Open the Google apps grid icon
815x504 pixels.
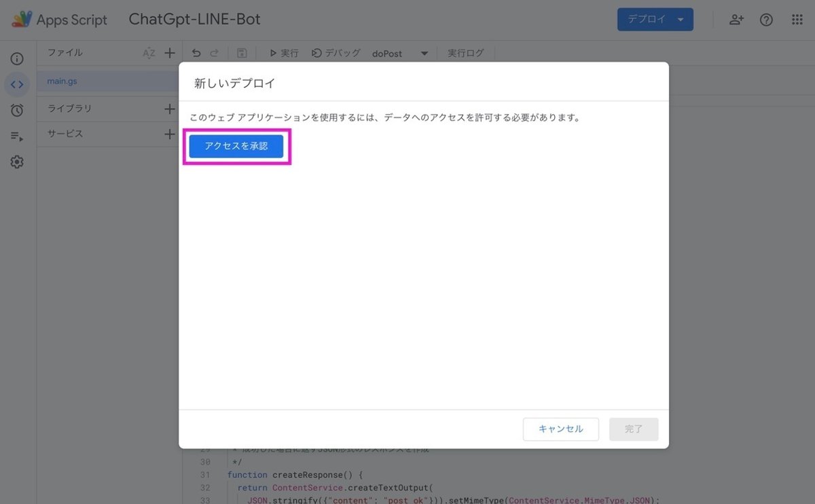[797, 20]
